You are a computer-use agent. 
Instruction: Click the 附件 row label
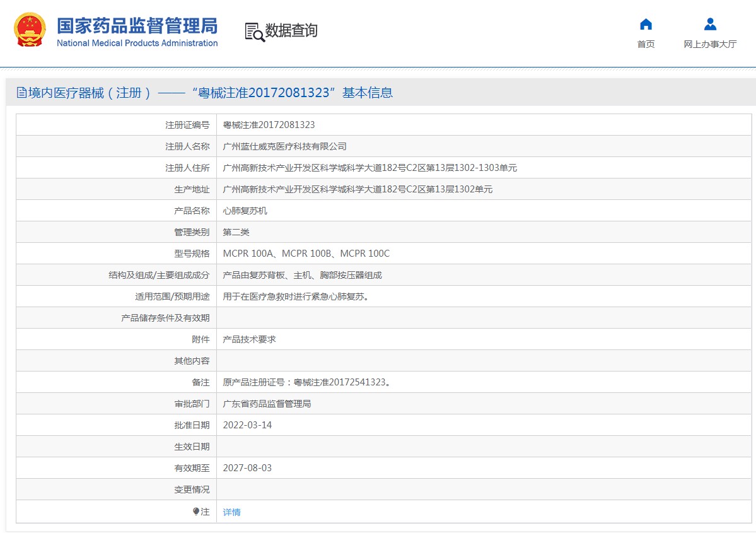click(201, 339)
